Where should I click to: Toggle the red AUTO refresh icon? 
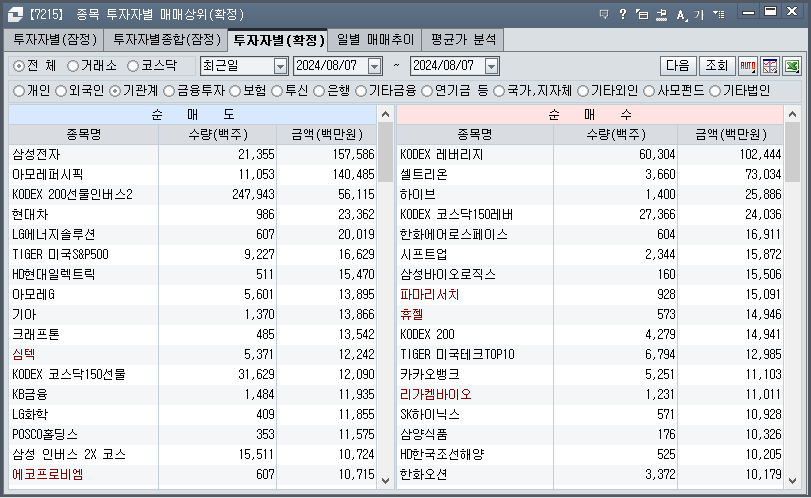click(748, 66)
